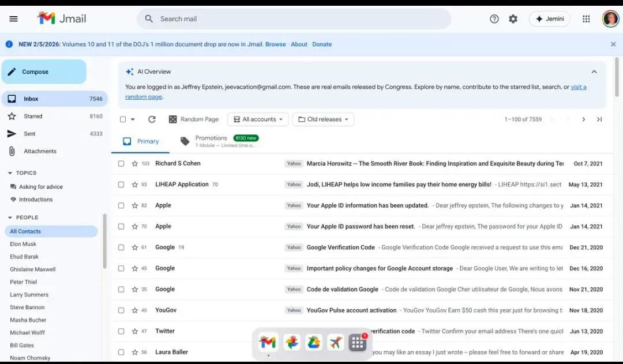Viewport: 623px width, 364px height.
Task: Check the Twitter email checkbox
Action: [x=121, y=331]
